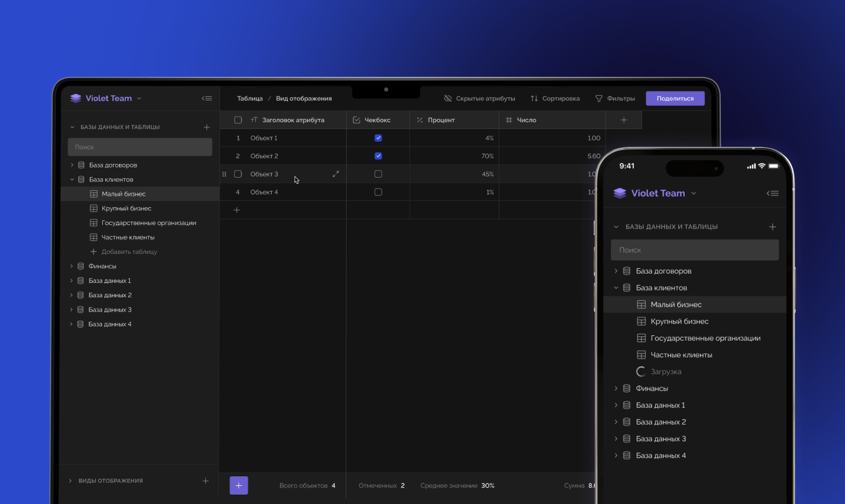This screenshot has height=504, width=845.
Task: Add a database via the laptop sidebar plus
Action: (207, 127)
